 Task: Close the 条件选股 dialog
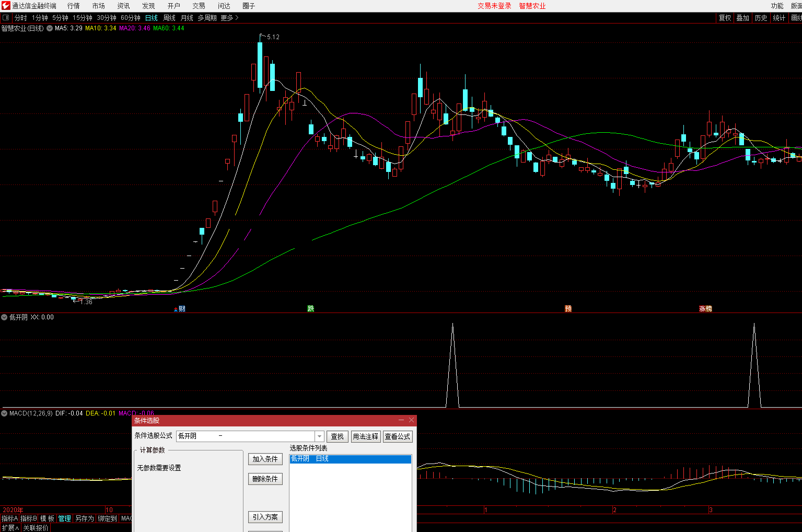(x=411, y=420)
